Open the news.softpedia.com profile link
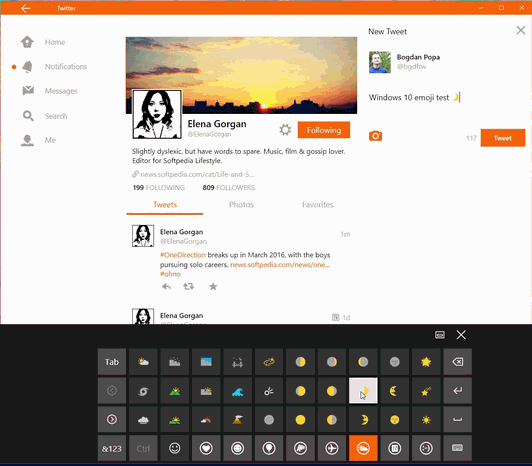The width and height of the screenshot is (532, 466). coord(197,174)
